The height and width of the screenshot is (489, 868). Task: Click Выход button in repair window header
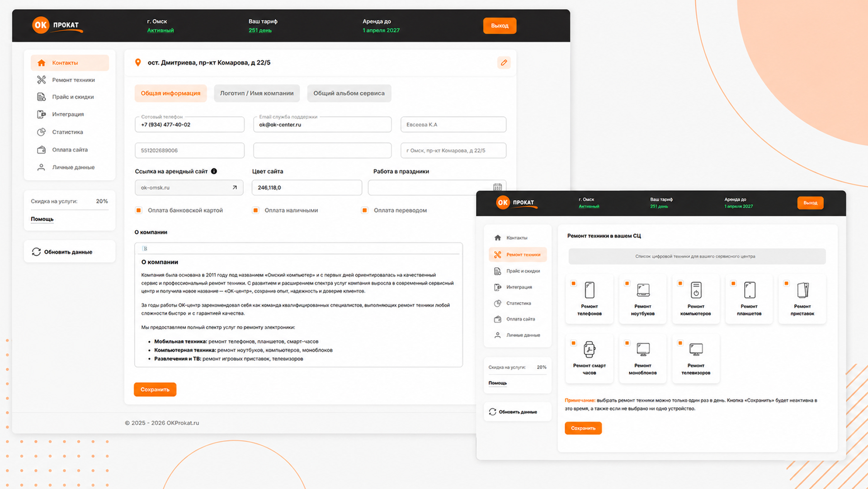coord(810,203)
